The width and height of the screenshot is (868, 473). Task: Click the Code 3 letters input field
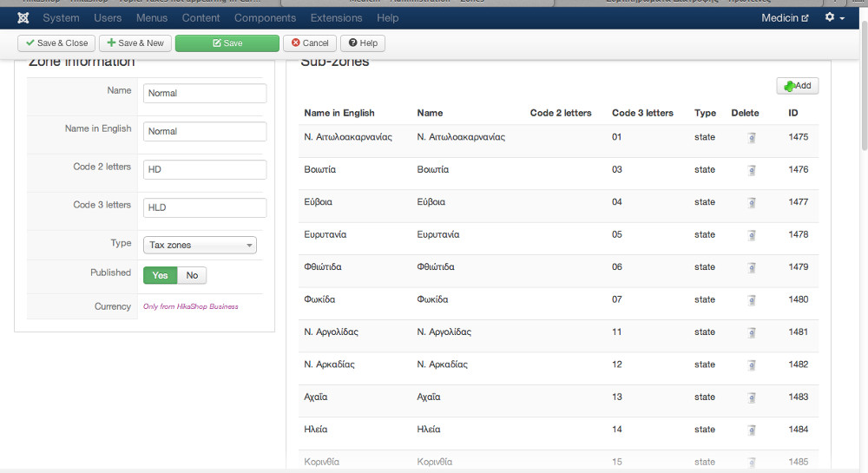(204, 207)
